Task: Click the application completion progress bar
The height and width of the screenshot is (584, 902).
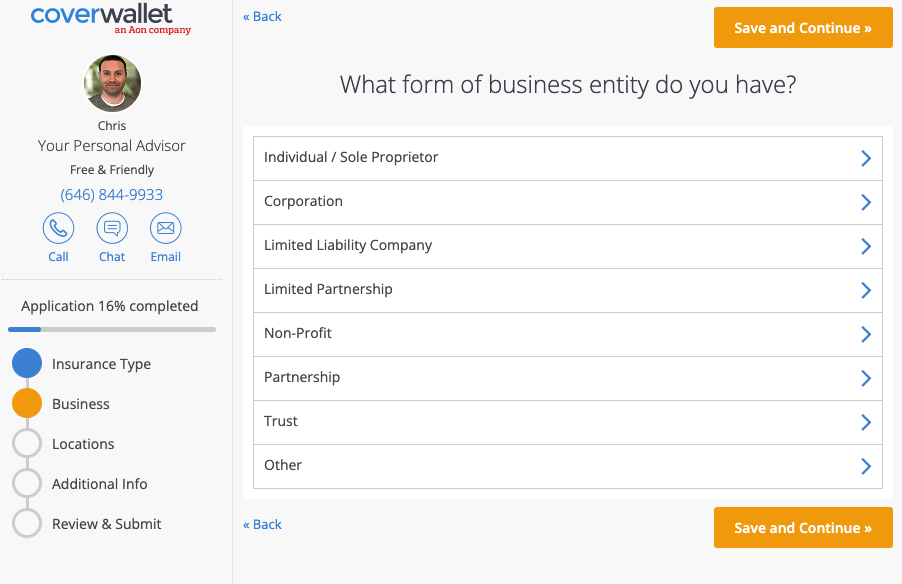Action: pyautogui.click(x=111, y=328)
